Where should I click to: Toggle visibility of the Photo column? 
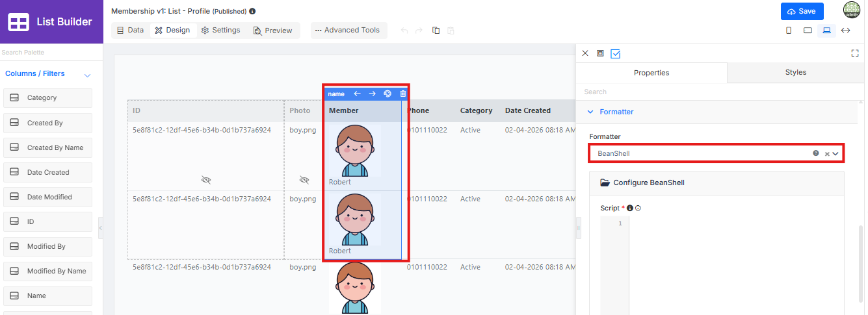(x=304, y=179)
